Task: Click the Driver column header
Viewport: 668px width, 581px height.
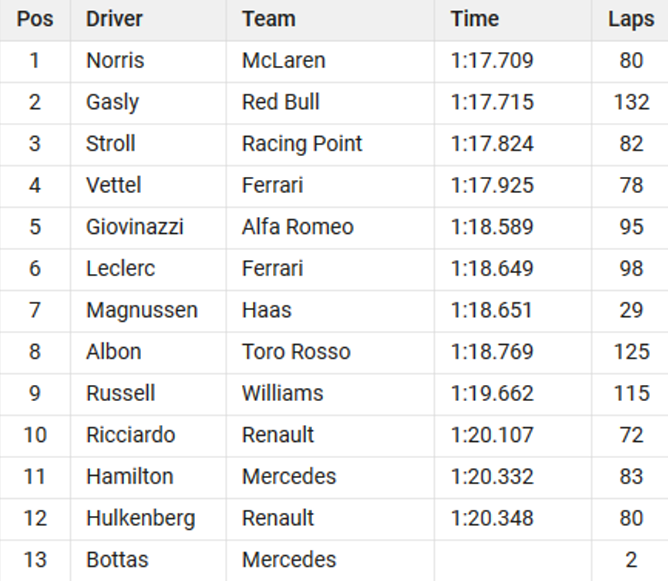Action: click(114, 19)
